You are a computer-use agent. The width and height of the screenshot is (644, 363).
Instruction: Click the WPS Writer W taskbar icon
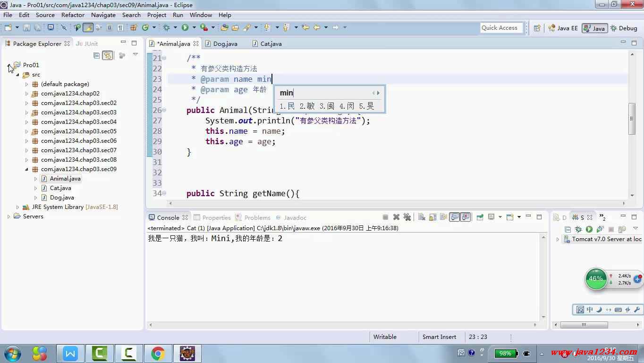[70, 353]
